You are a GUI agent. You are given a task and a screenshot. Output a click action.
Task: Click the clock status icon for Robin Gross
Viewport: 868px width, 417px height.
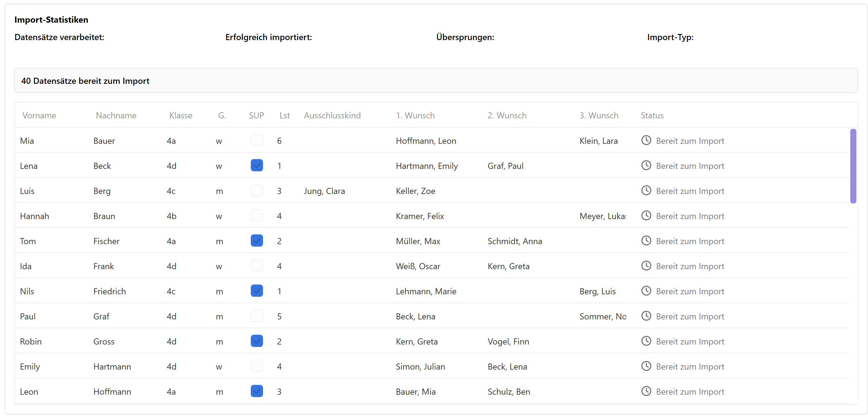click(x=646, y=341)
